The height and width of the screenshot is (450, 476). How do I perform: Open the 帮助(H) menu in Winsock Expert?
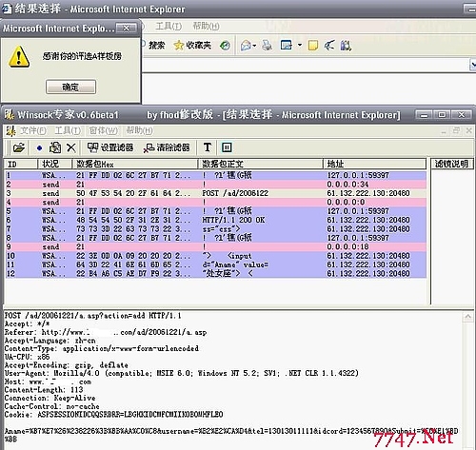[139, 130]
